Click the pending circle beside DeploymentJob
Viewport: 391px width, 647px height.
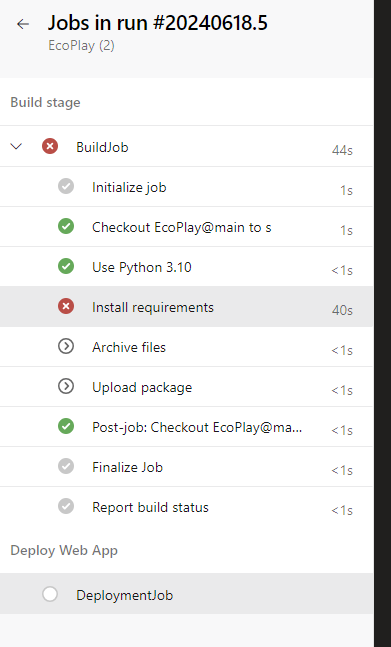click(50, 594)
